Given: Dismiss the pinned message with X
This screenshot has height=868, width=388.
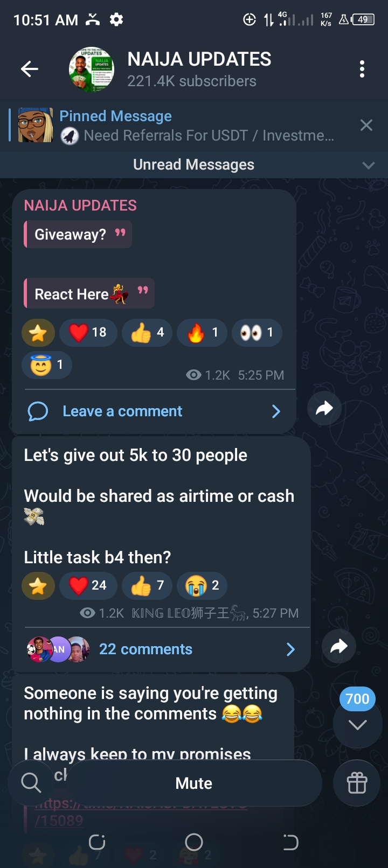Looking at the screenshot, I should click(366, 125).
